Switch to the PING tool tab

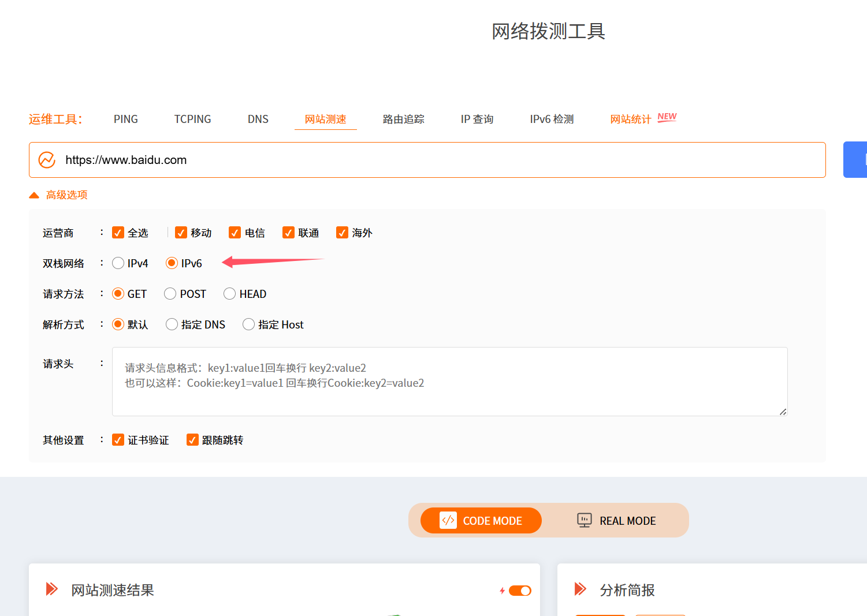tap(125, 119)
